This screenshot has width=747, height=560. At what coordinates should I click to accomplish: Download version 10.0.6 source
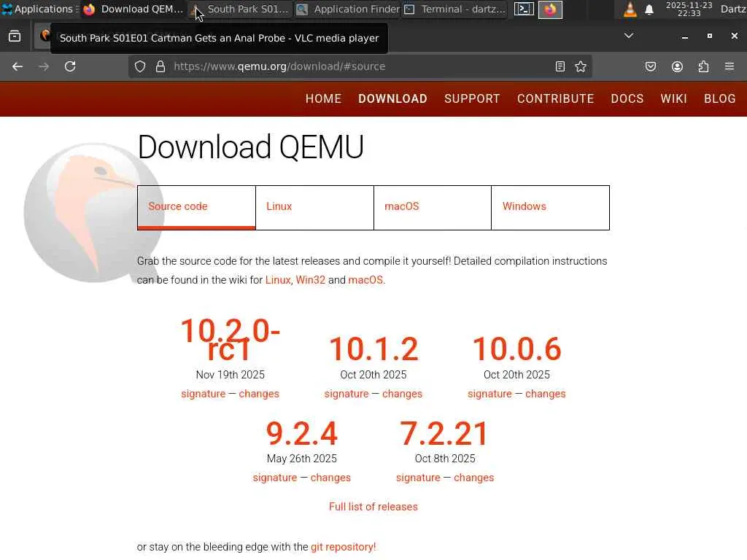[517, 349]
